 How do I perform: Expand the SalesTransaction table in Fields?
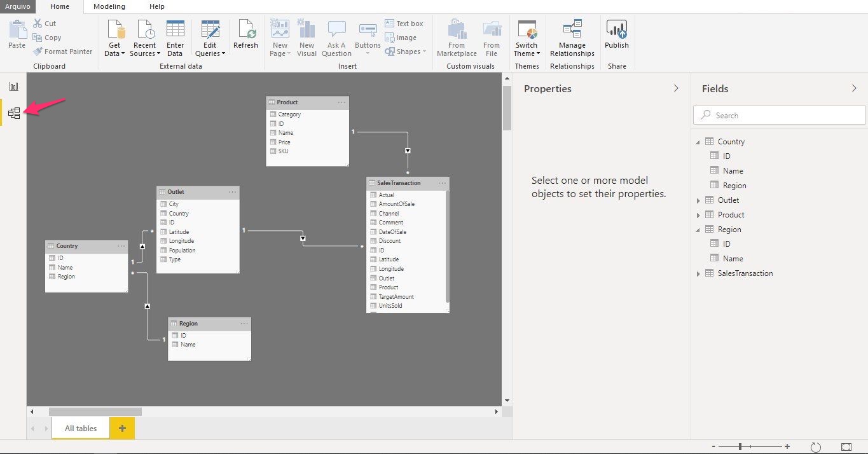point(698,273)
